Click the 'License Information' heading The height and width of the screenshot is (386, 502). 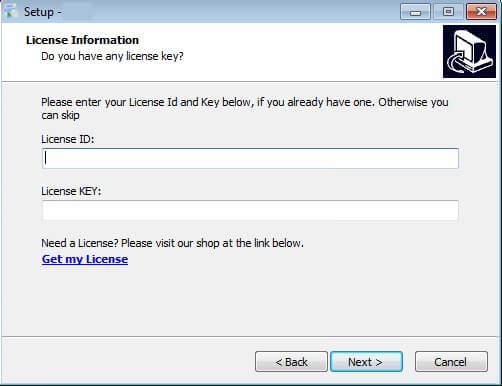click(82, 40)
